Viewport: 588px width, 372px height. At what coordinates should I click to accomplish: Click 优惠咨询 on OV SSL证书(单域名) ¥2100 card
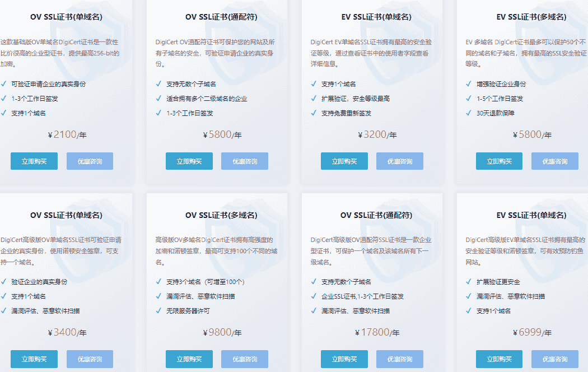click(x=89, y=161)
